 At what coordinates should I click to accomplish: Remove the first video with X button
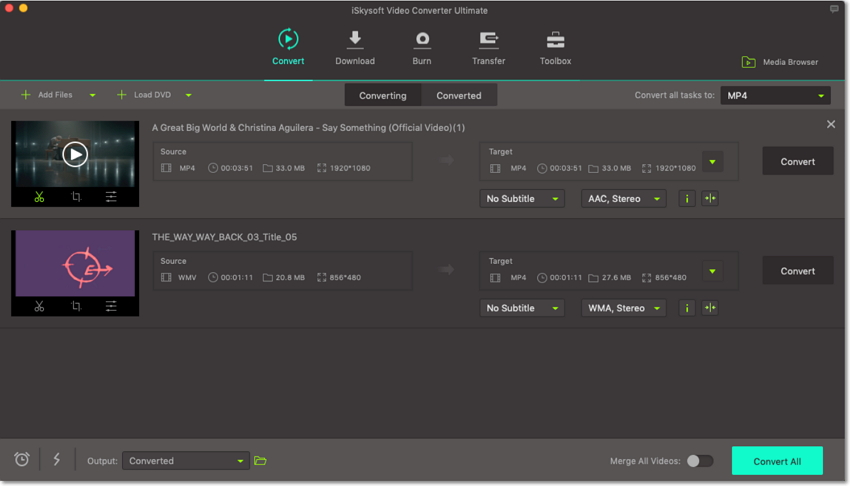(x=831, y=124)
